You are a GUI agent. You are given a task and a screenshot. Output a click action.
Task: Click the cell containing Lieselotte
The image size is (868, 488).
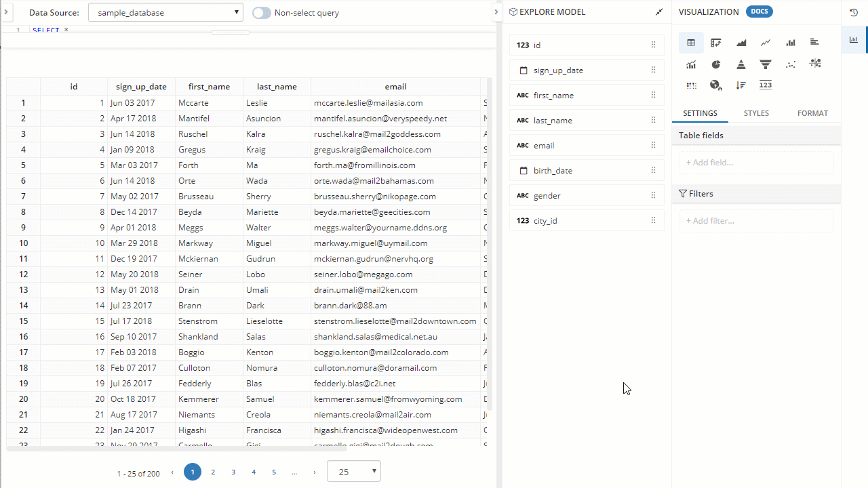tap(277, 321)
